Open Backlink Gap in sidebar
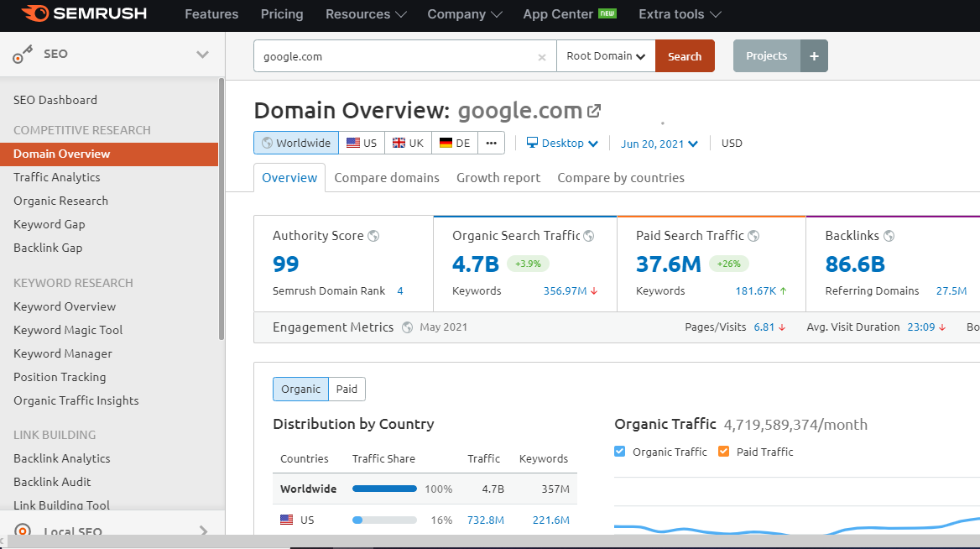Screen dimensions: 980x549 [48, 248]
